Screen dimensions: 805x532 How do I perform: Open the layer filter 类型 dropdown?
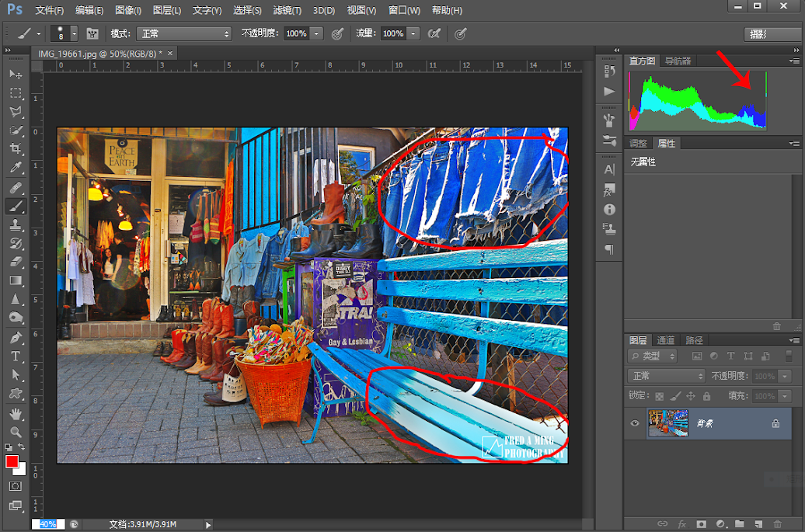[x=653, y=356]
